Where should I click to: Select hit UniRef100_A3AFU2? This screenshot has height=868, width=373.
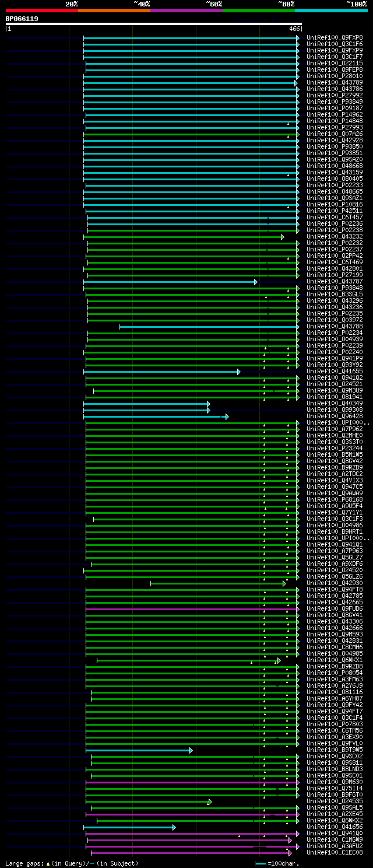[x=335, y=846]
